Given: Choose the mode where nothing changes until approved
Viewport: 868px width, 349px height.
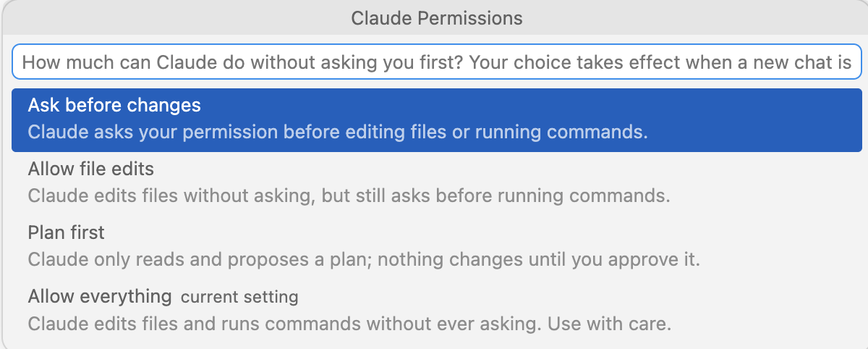Looking at the screenshot, I should (437, 247).
